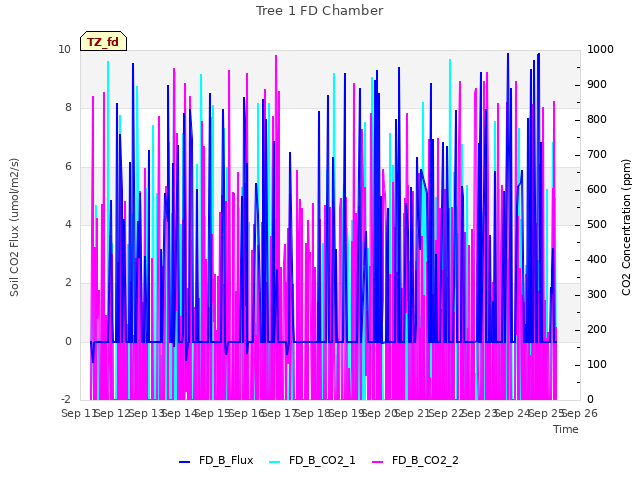Viewport: 640px width, 480px height.
Task: Click the '700' right axis tick label
Action: pos(597,155)
